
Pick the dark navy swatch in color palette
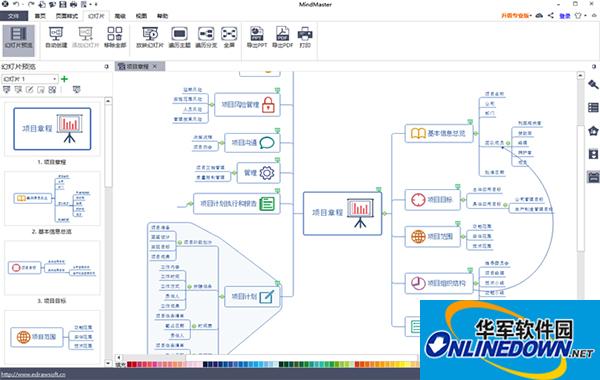(205, 364)
